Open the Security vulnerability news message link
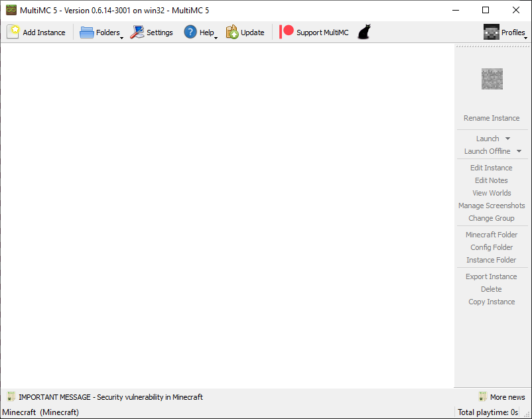532x419 pixels. click(x=111, y=397)
